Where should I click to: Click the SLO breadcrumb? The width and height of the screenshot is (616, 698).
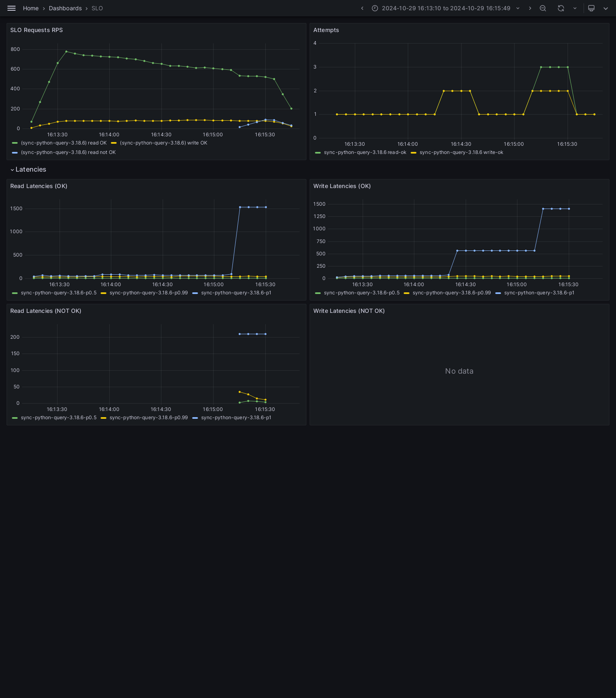tap(97, 8)
